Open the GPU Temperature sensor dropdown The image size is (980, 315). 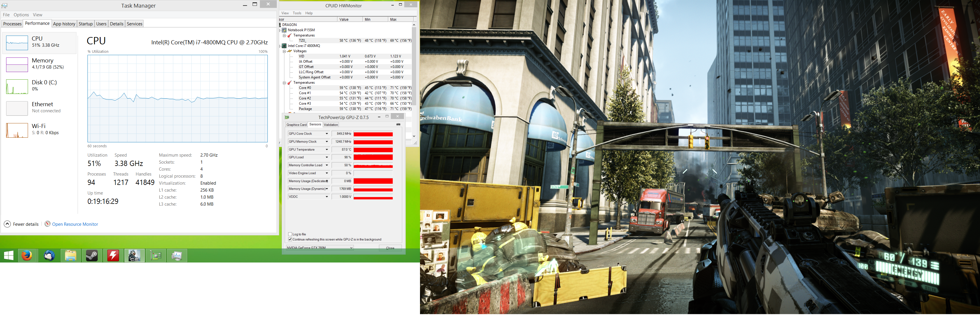point(326,150)
